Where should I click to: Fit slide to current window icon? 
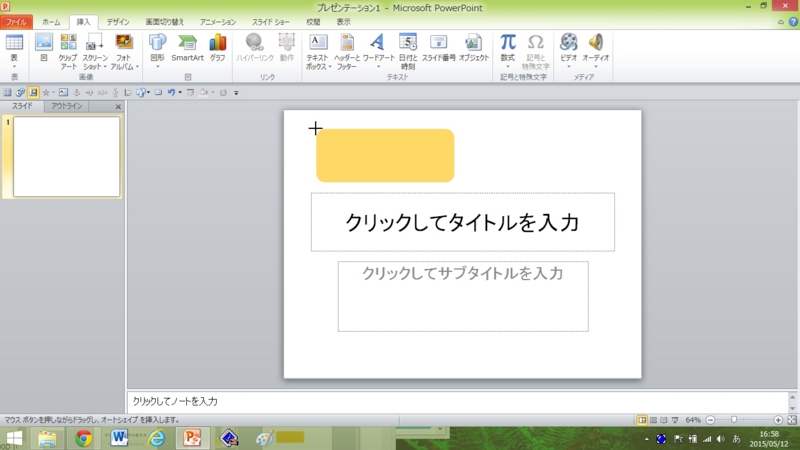(791, 420)
